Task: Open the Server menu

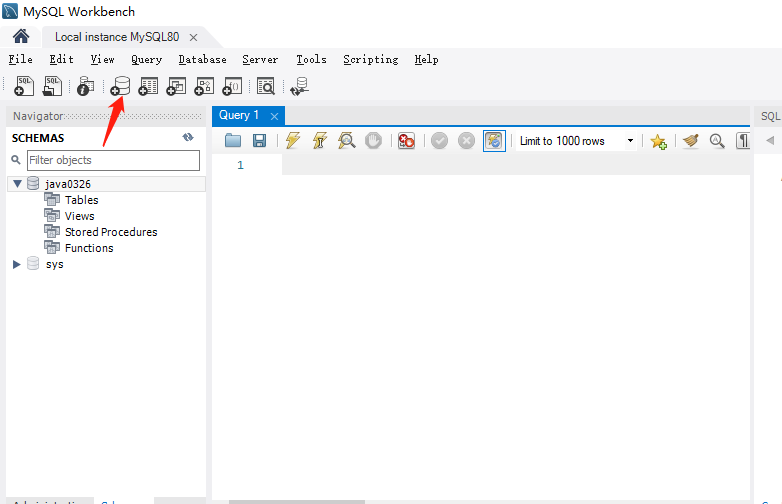Action: pyautogui.click(x=260, y=59)
